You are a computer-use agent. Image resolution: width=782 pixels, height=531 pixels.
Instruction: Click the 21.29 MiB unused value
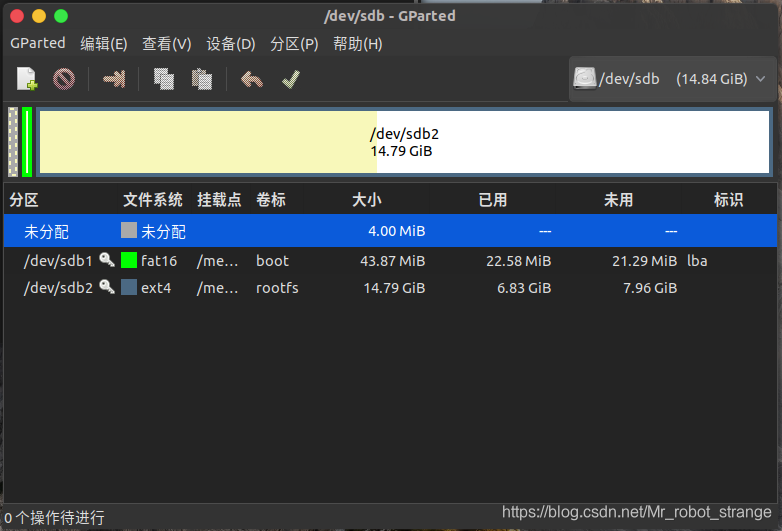coord(644,261)
